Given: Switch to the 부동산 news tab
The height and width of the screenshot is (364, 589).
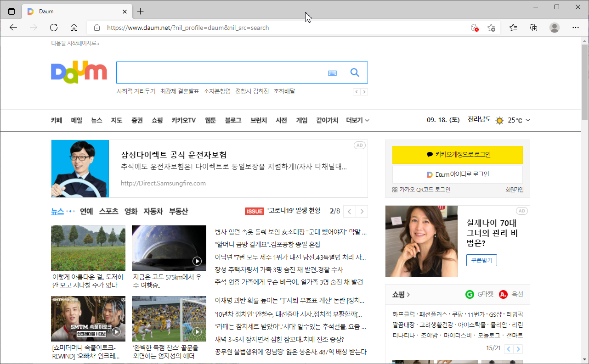Looking at the screenshot, I should click(178, 212).
